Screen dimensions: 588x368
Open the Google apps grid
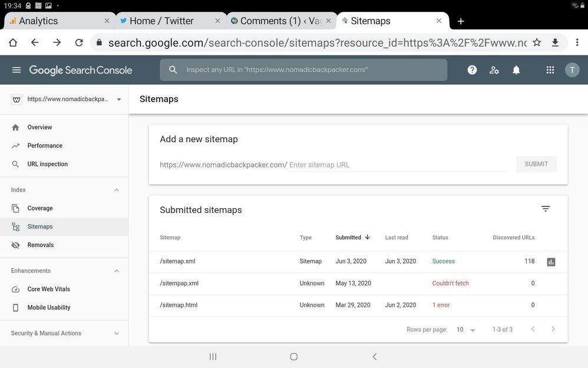550,70
